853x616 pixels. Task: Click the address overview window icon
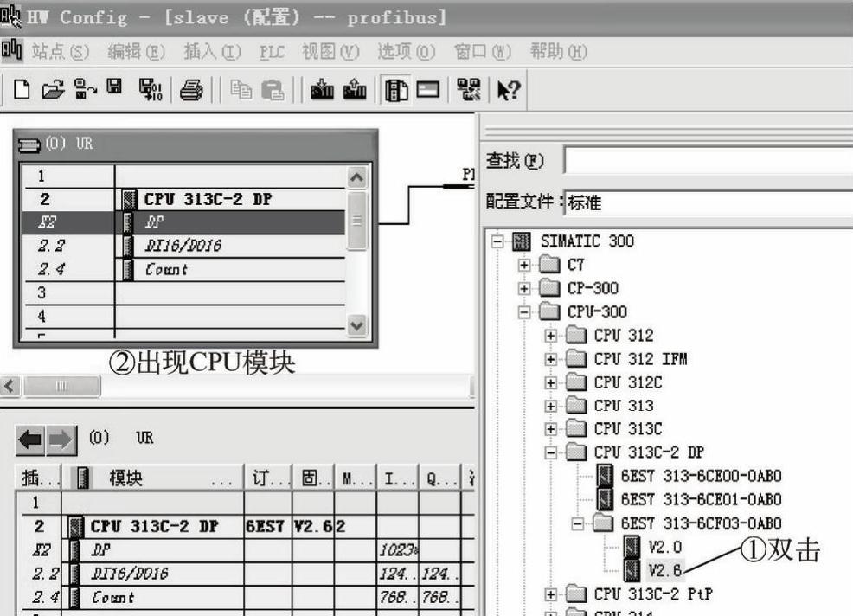[x=428, y=89]
